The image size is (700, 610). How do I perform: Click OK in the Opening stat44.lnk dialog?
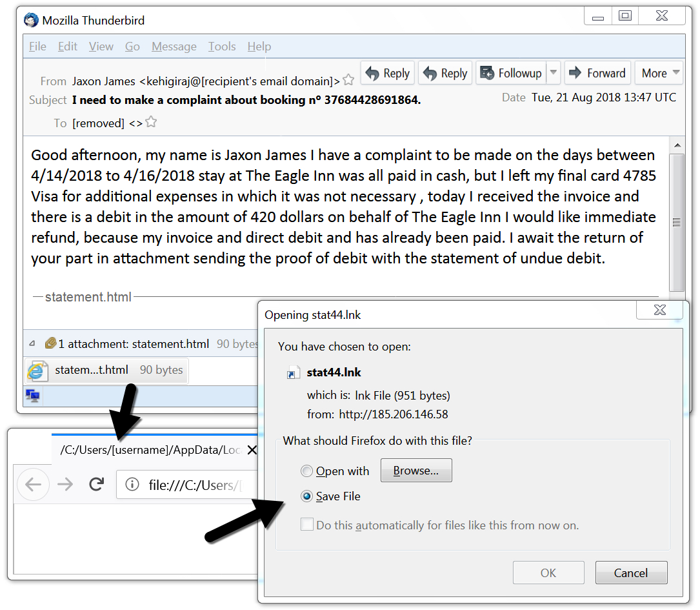click(x=548, y=573)
